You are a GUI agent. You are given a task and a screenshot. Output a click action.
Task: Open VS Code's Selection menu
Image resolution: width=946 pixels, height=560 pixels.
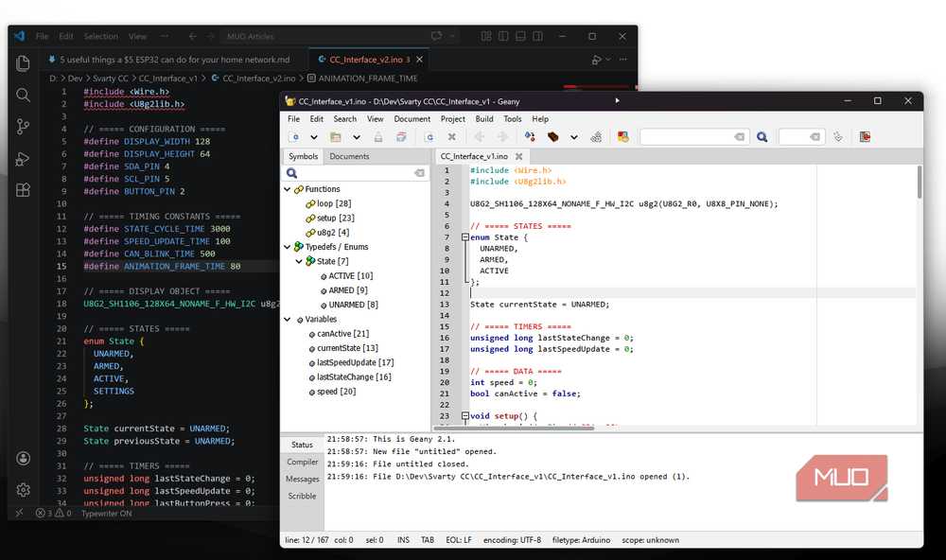pyautogui.click(x=101, y=36)
